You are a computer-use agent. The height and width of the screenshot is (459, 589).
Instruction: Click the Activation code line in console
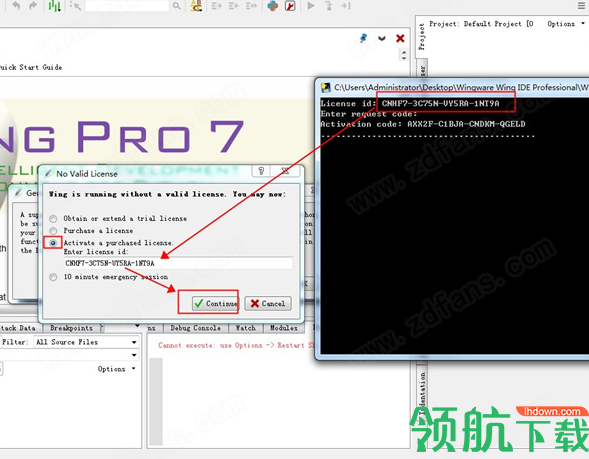pos(423,124)
